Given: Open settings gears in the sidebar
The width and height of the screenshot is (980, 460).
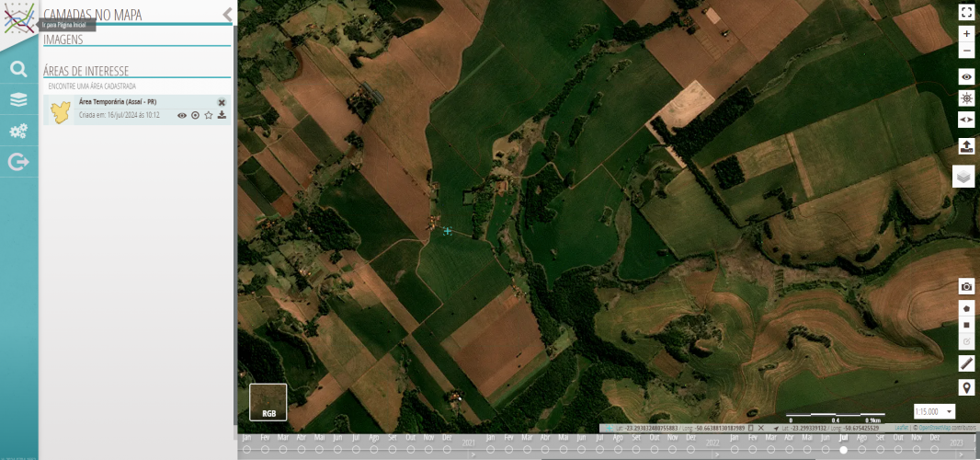Looking at the screenshot, I should pyautogui.click(x=18, y=131).
